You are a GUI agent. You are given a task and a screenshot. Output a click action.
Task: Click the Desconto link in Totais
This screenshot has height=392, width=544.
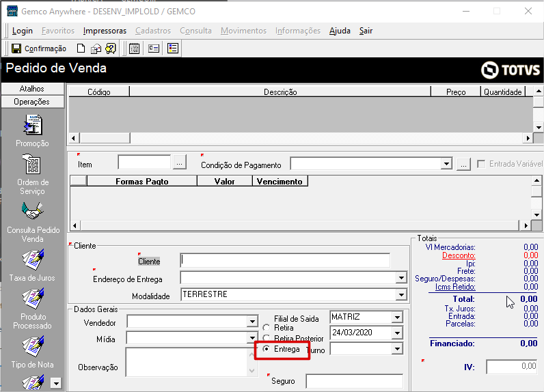459,255
